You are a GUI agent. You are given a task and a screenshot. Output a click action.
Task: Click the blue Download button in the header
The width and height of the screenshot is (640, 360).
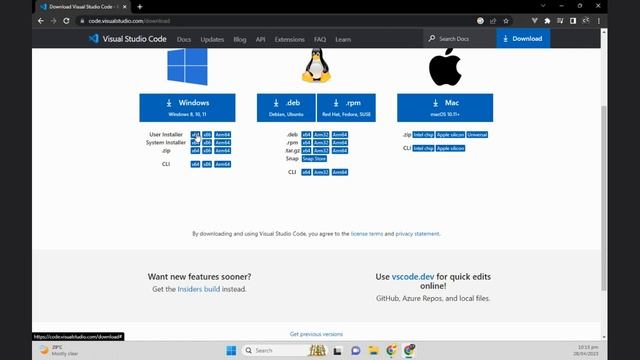point(523,38)
